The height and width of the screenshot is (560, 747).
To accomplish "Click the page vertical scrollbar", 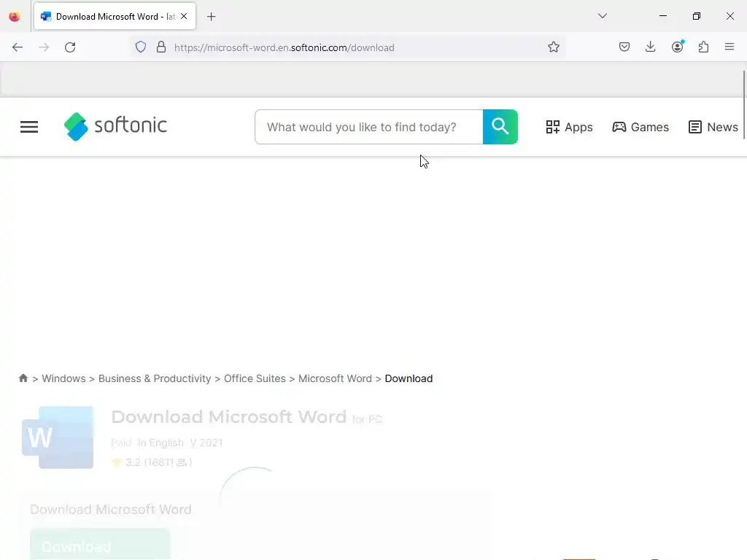I will (743, 105).
